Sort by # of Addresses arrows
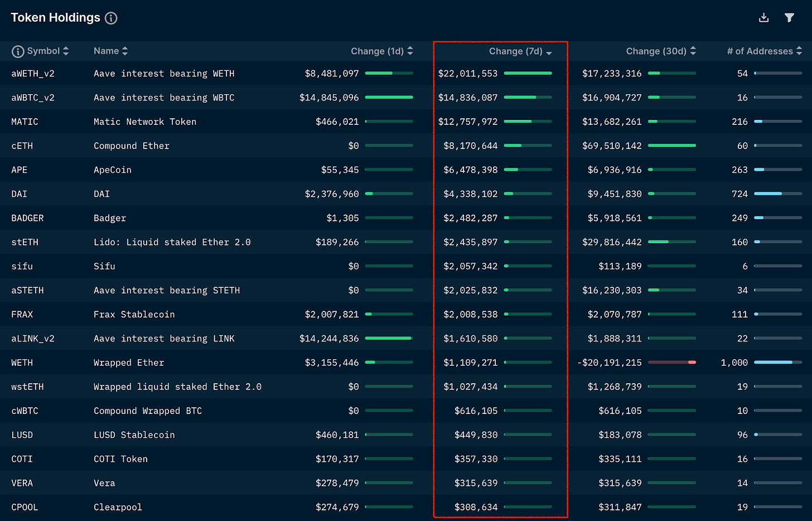 (799, 51)
